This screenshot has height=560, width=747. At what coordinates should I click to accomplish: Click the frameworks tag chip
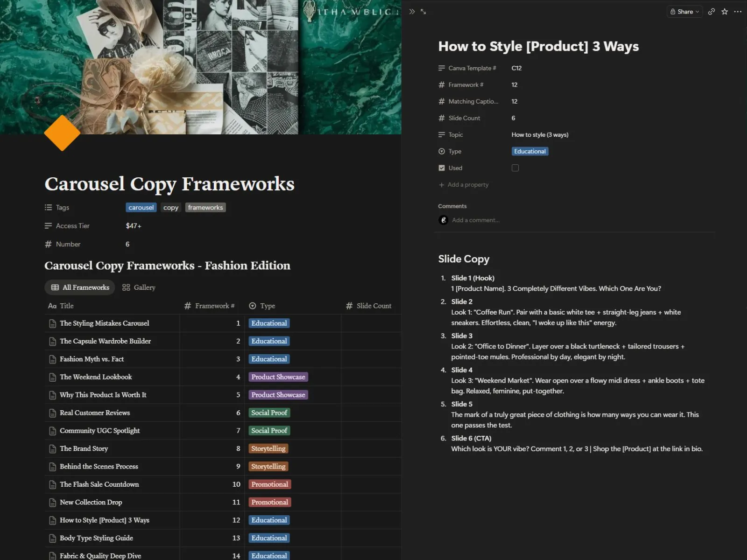205,208
